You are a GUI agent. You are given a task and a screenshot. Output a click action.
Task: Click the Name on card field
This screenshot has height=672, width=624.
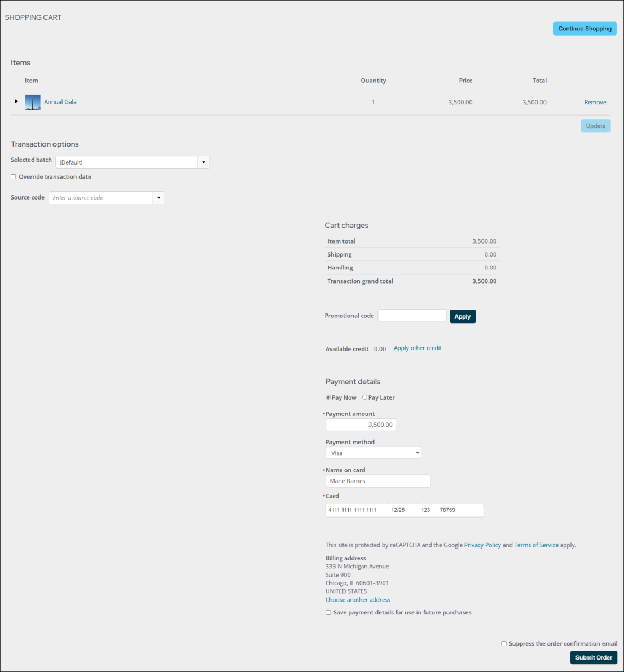[377, 481]
